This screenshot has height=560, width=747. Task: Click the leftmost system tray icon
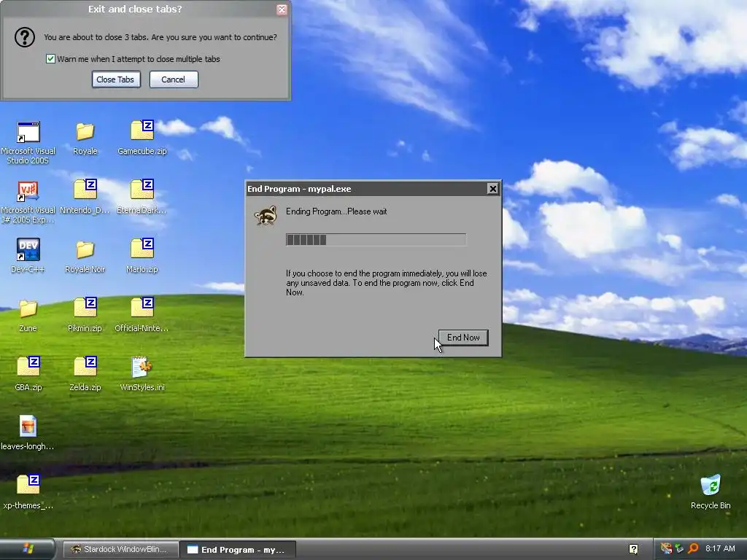click(666, 548)
